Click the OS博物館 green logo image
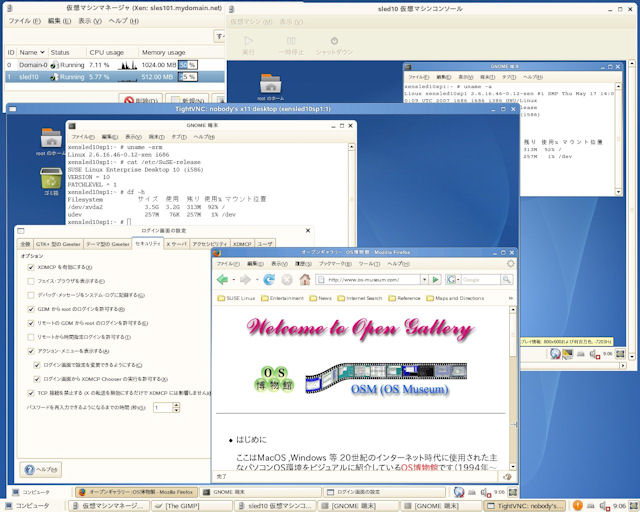Screen dimensions: 640x512 pos(274,378)
